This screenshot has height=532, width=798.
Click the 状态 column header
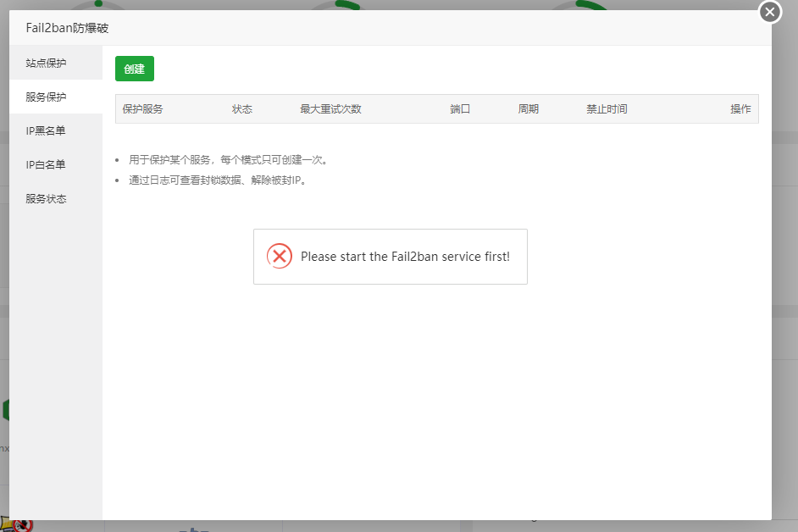(241, 109)
